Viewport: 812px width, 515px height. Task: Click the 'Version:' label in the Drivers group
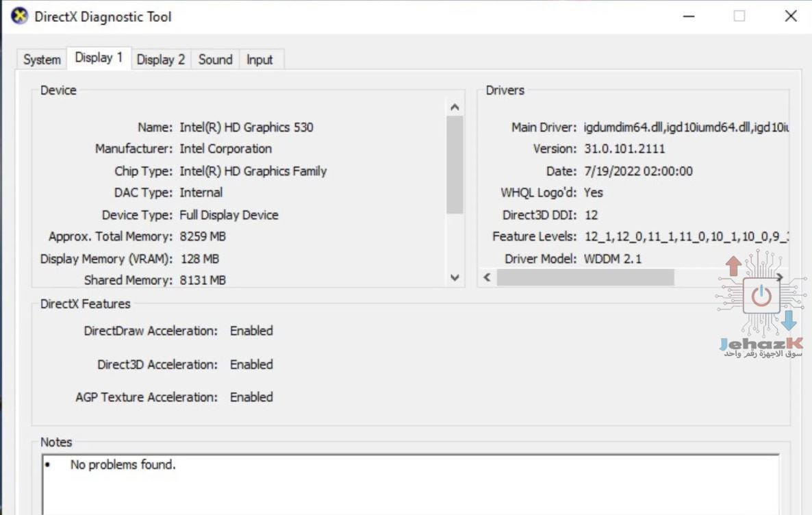click(x=555, y=149)
